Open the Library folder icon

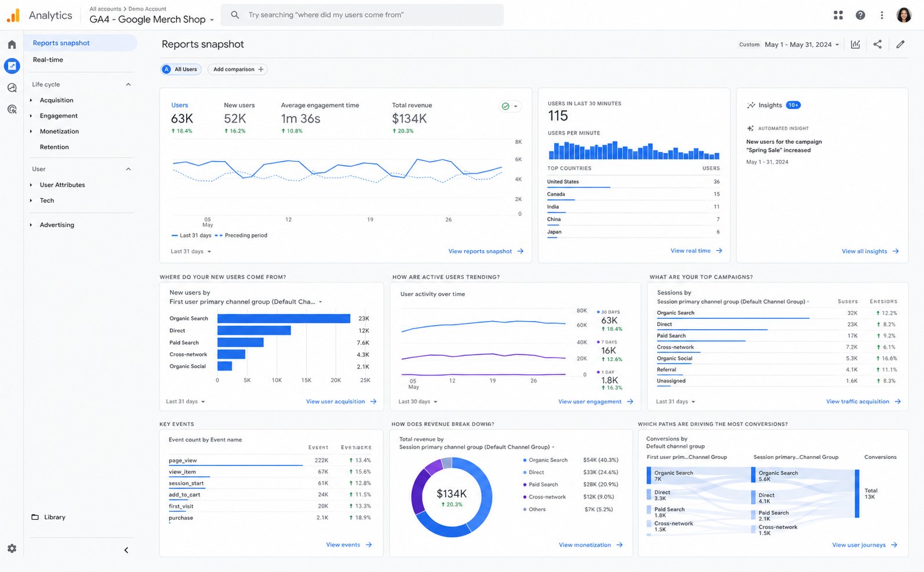tap(35, 517)
